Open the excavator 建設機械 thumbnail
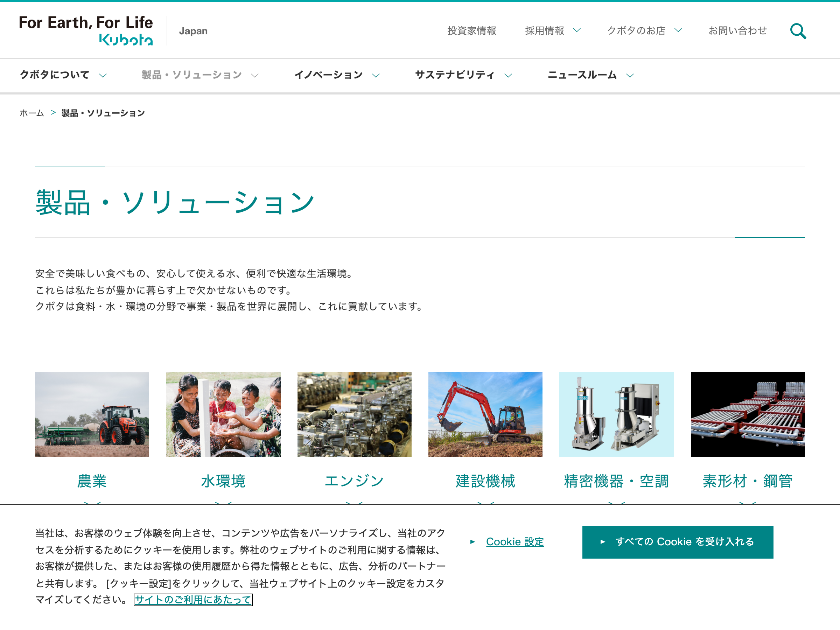 point(485,414)
